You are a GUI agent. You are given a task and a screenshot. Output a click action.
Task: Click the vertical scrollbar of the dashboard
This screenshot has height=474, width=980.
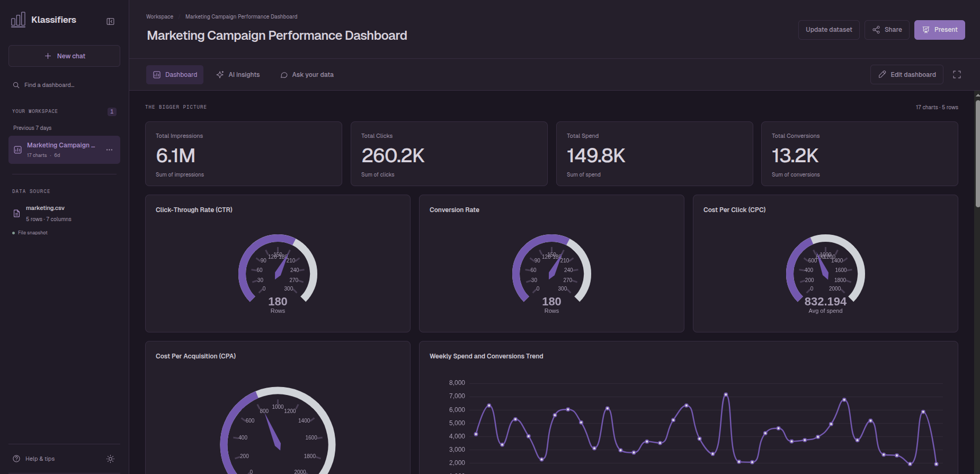tap(977, 154)
